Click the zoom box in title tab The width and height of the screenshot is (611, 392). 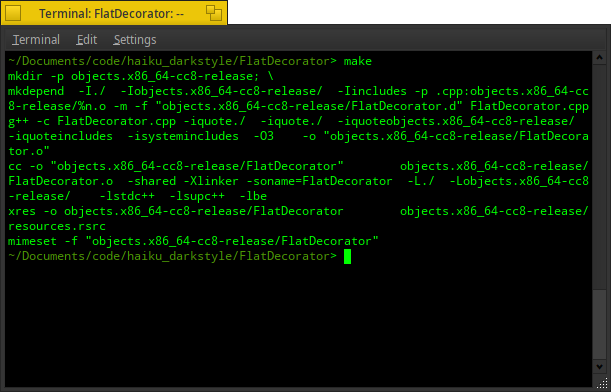tap(214, 13)
